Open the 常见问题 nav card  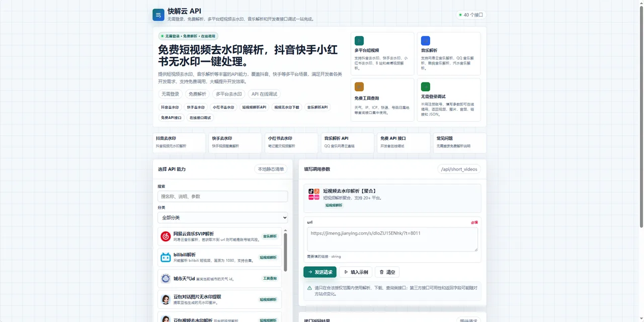tap(460, 143)
